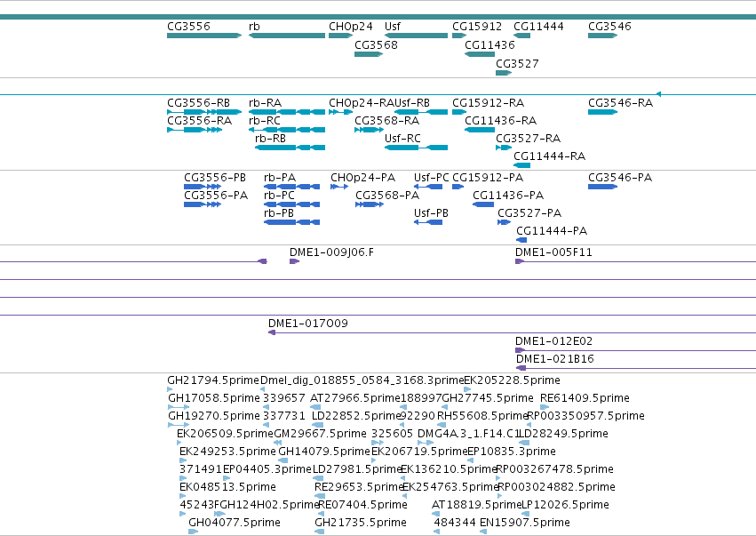The height and width of the screenshot is (536, 756).
Task: Select the CG3546 gene bar
Action: click(x=602, y=36)
